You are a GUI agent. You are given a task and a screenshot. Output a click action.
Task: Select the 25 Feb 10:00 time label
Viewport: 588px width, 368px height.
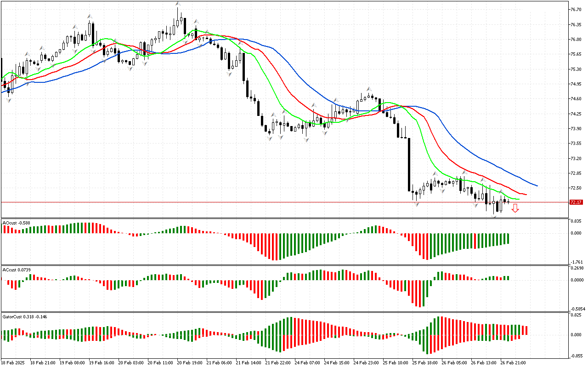click(x=396, y=363)
